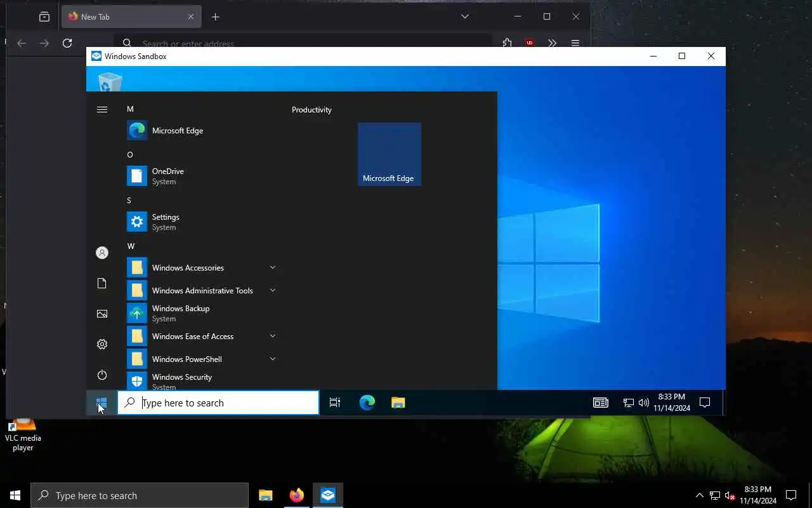Launch Edge from the sandbox taskbar
Screen dimensions: 812x508
click(x=367, y=403)
